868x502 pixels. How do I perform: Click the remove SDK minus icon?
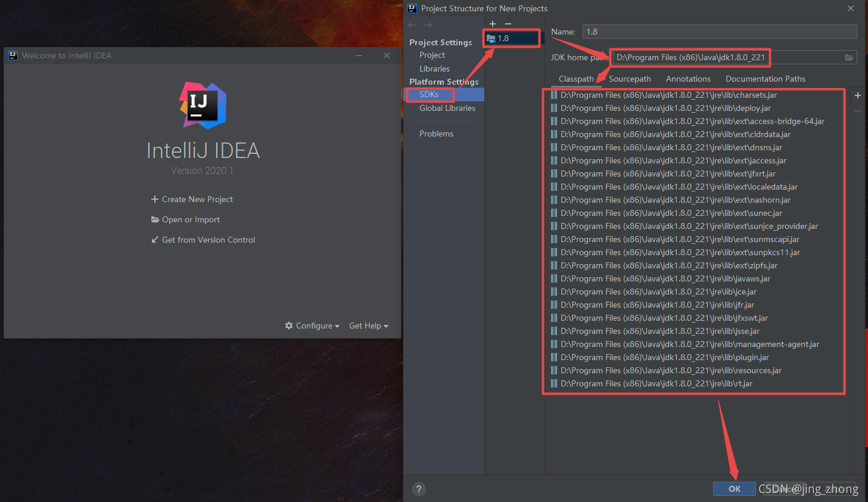tap(508, 24)
